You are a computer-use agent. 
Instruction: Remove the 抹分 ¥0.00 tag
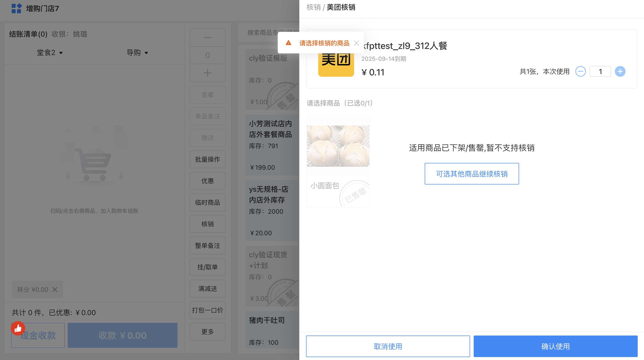tap(55, 289)
